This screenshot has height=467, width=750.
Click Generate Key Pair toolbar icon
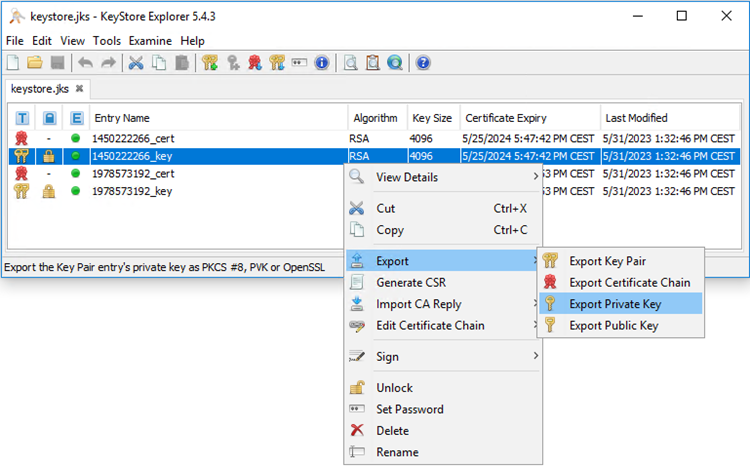(x=210, y=63)
